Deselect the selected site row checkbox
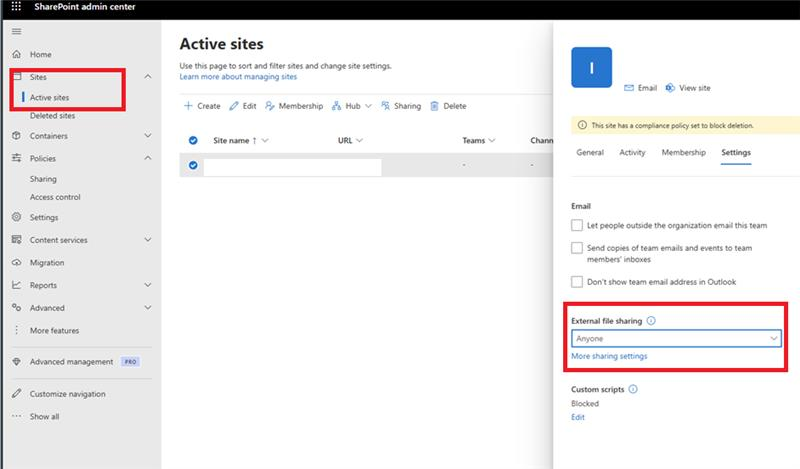This screenshot has height=469, width=800. coord(193,165)
